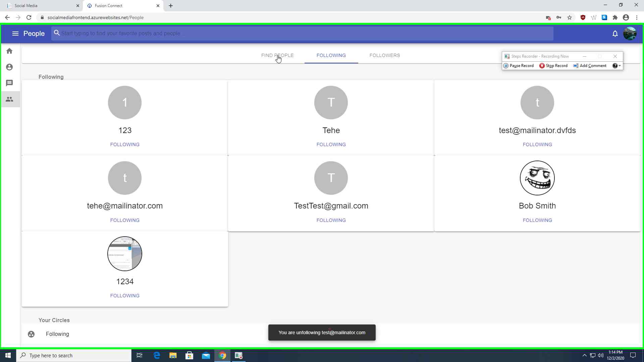Click the 123 user avatar circle
The image size is (644, 362).
125,103
